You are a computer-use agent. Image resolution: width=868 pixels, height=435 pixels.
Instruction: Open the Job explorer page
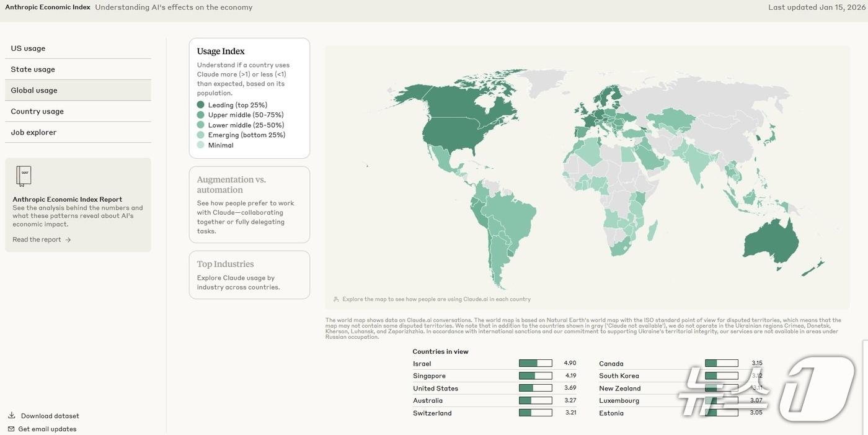[x=33, y=132]
